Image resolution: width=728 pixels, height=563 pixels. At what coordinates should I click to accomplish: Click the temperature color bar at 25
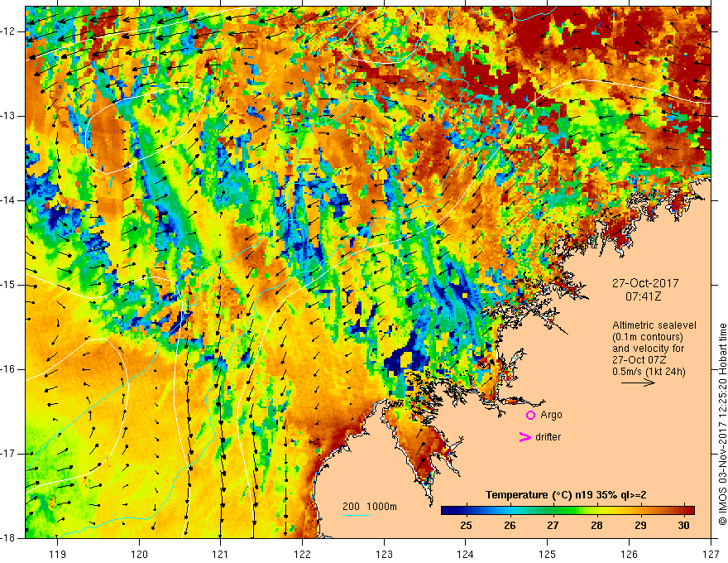[466, 511]
